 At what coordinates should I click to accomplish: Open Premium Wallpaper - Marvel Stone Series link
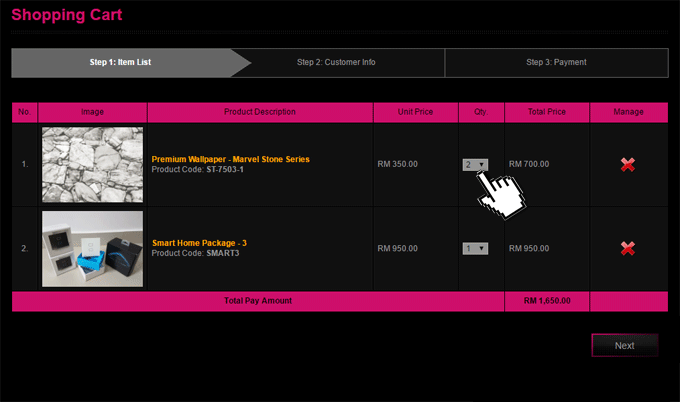click(230, 159)
